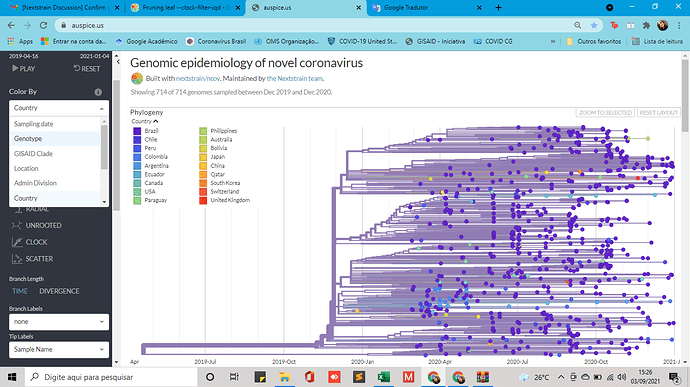This screenshot has height=387, width=690.
Task: Click Philippines legend color swatch
Action: click(x=203, y=131)
